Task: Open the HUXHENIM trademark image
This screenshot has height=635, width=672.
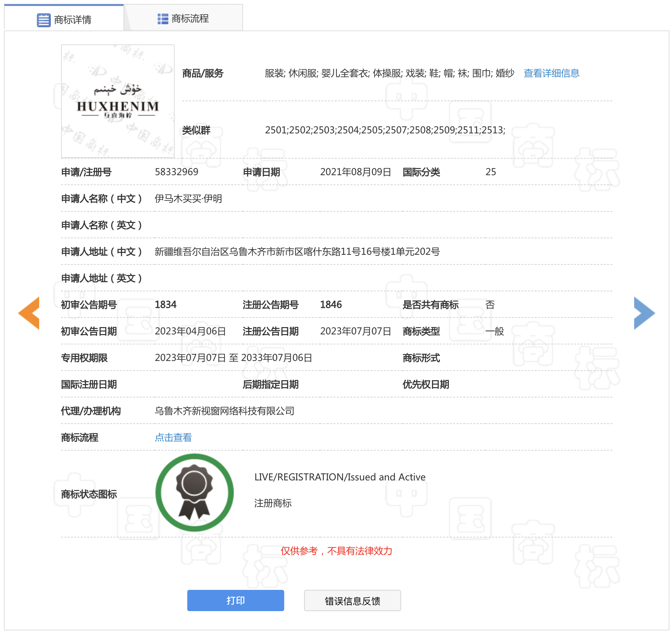Action: 118,101
